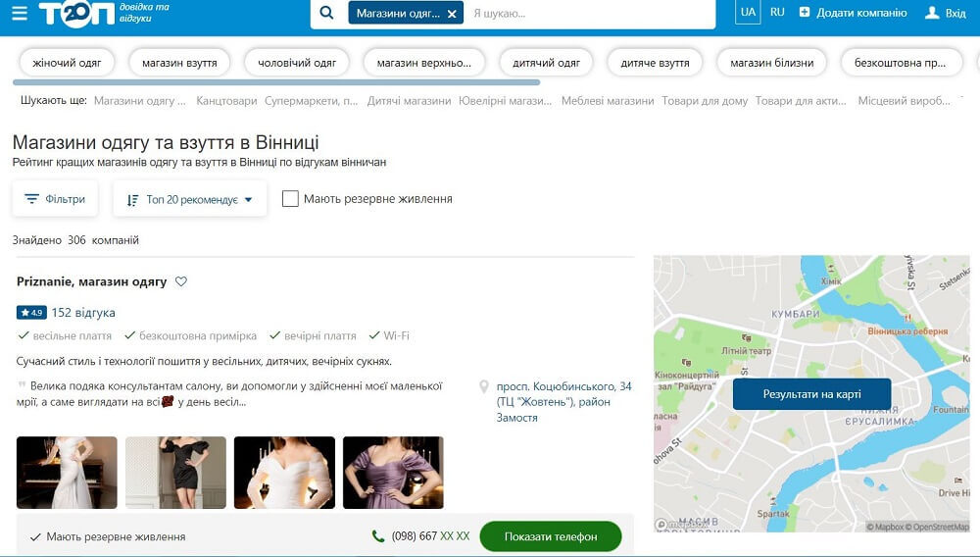Image resolution: width=980 pixels, height=557 pixels.
Task: Open 'Топ 20 рекомендує' sorting dropdown
Action: 190,199
